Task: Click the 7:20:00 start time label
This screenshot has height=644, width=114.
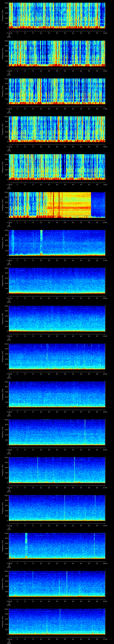Action: (x=9, y=260)
